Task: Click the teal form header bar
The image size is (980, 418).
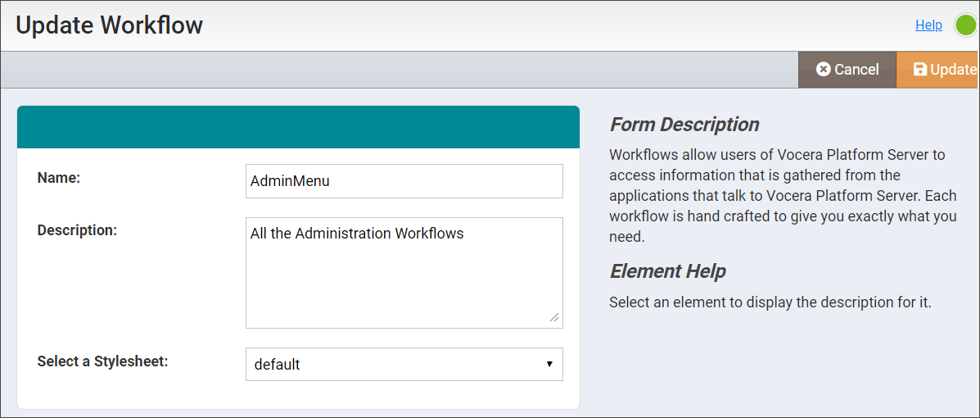Action: (298, 127)
